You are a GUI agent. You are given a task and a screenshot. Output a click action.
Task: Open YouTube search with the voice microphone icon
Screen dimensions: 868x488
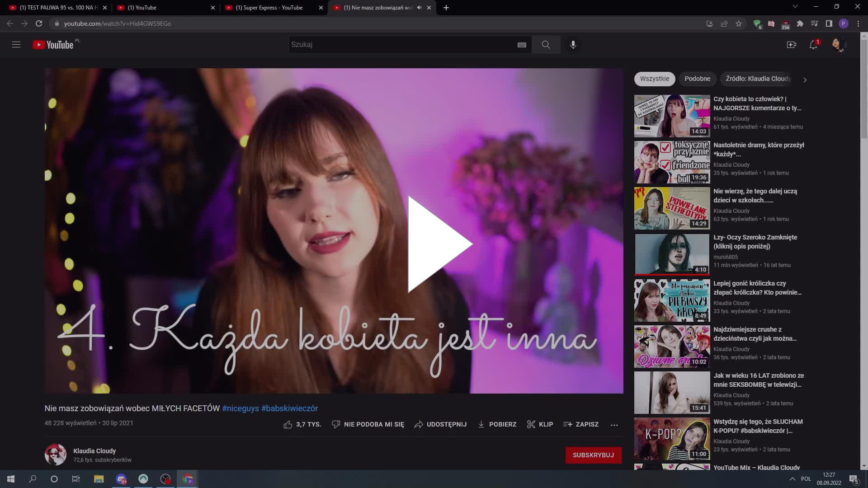tap(573, 44)
